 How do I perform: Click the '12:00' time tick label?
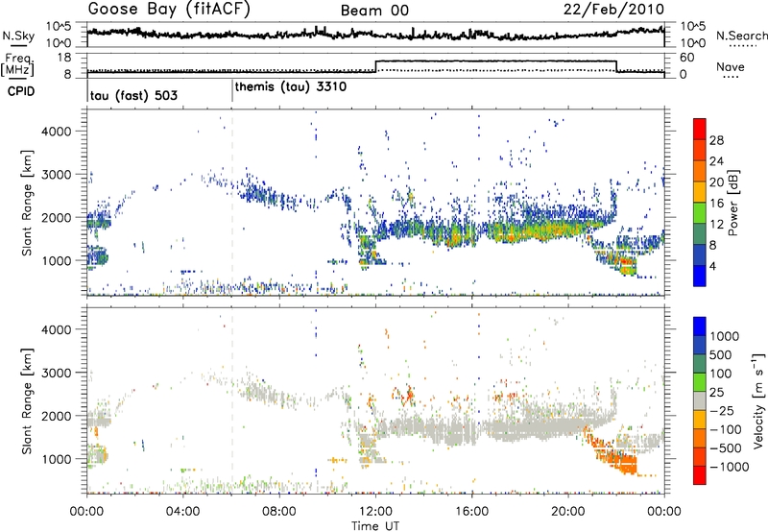pyautogui.click(x=375, y=512)
